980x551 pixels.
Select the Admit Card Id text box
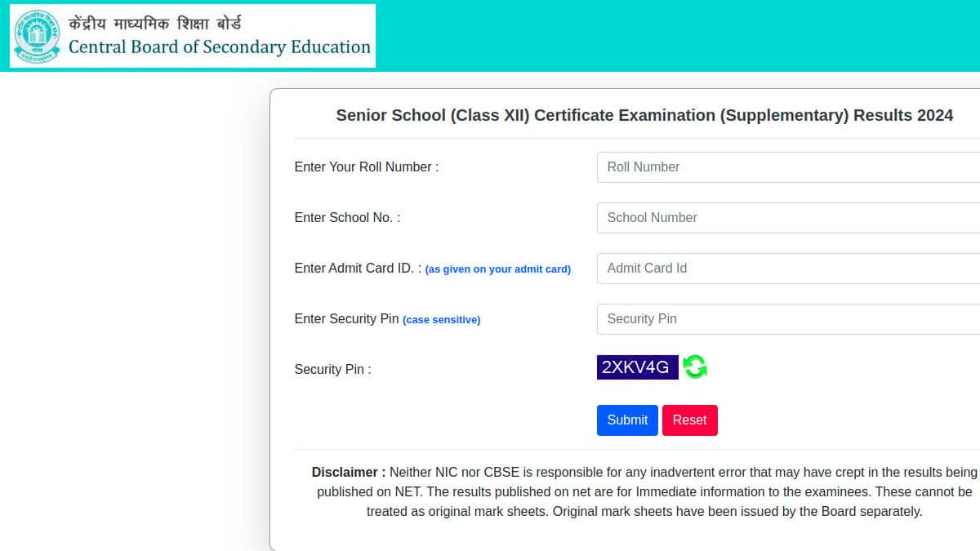coord(788,268)
